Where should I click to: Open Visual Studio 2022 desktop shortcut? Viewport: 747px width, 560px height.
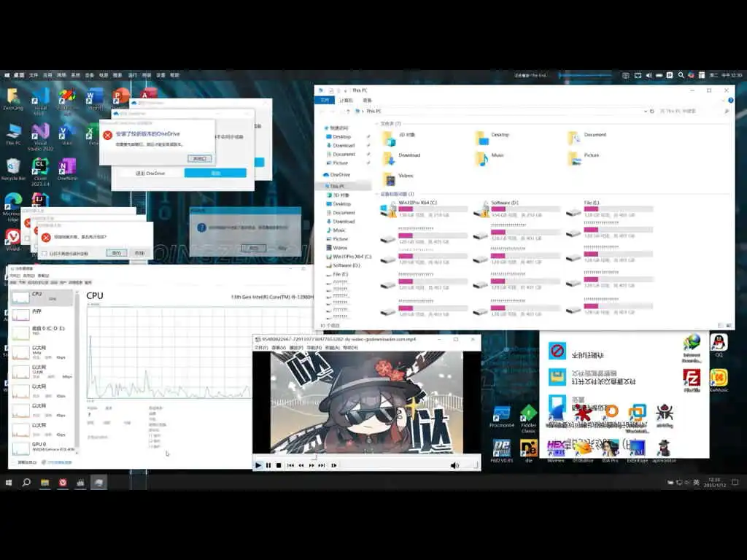[x=40, y=137]
